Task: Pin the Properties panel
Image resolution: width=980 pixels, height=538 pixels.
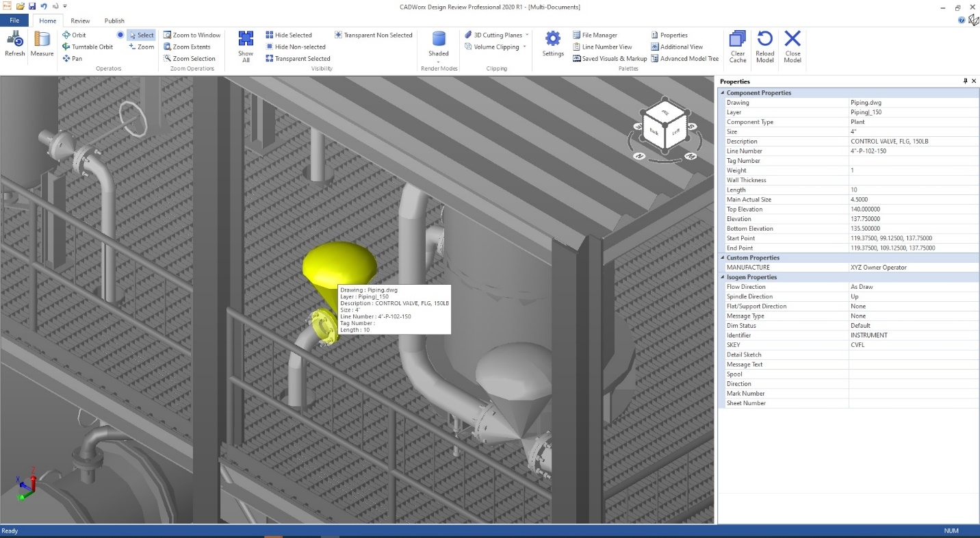Action: click(966, 81)
